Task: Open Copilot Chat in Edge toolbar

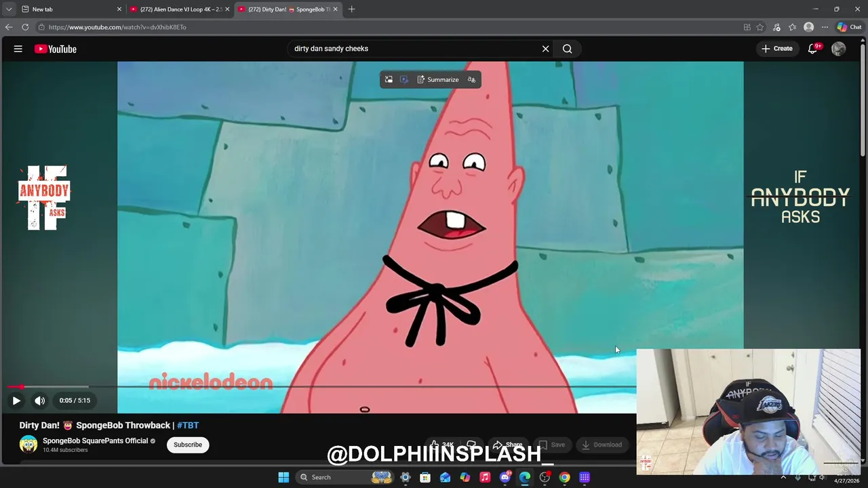Action: [849, 27]
